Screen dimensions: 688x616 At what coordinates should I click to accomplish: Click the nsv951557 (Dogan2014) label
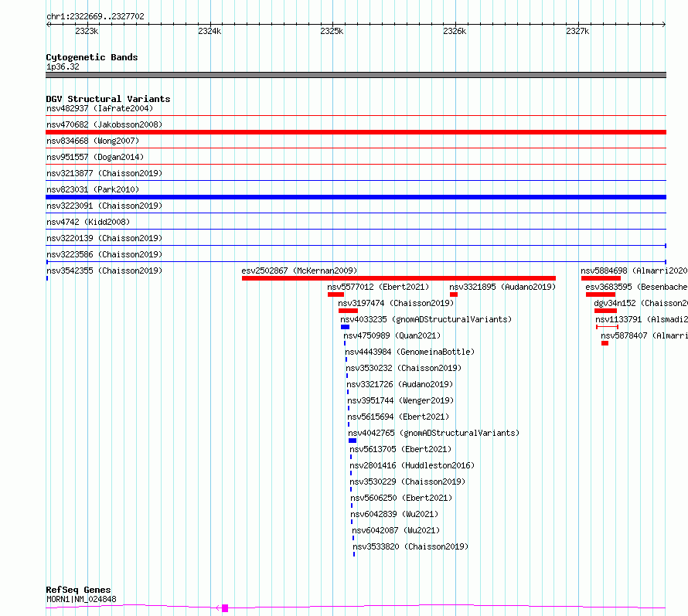(x=95, y=157)
